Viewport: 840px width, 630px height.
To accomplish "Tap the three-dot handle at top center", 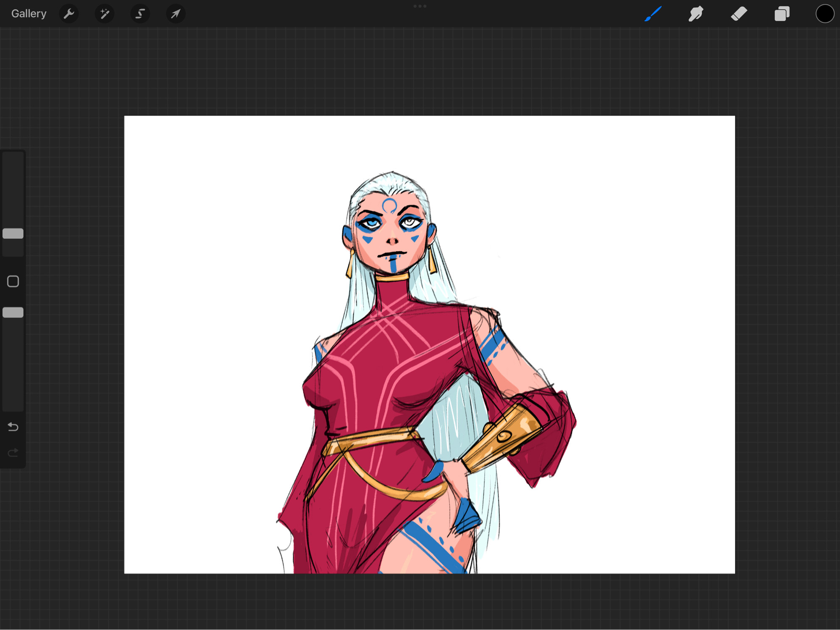I will pos(420,6).
